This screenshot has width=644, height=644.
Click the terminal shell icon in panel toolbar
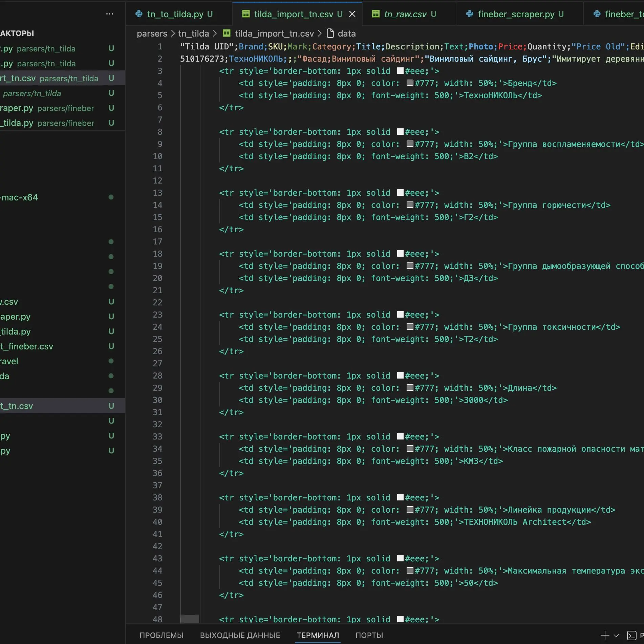point(631,636)
